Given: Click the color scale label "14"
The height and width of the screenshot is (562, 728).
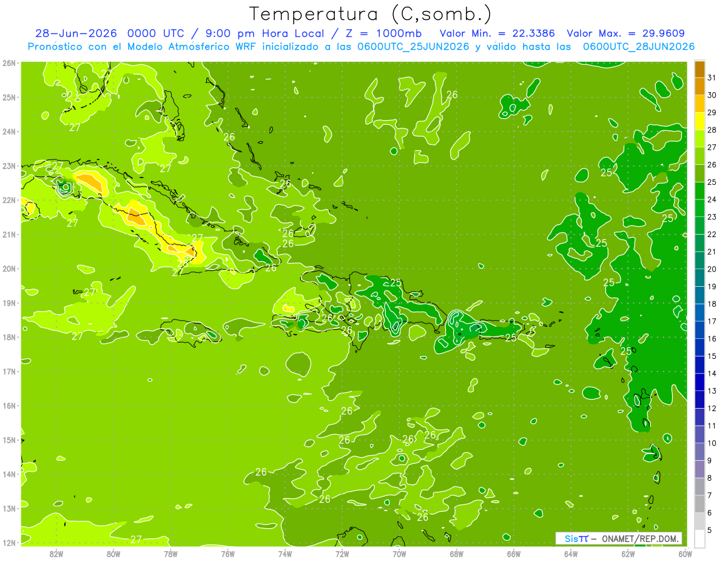Looking at the screenshot, I should tap(712, 373).
